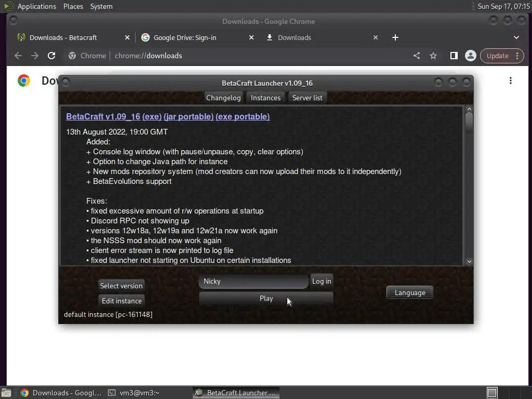Switch to Chrome Downloads taskbar item

pos(61,393)
